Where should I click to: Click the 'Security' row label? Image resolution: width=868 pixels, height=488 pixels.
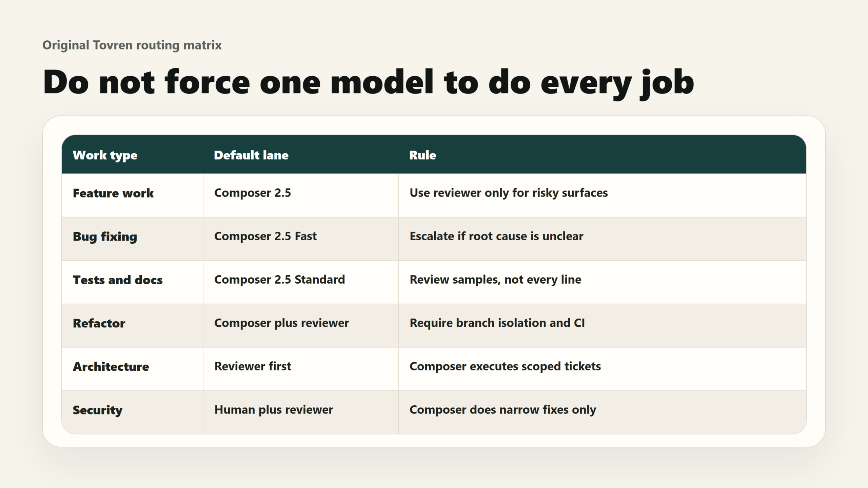[98, 410]
